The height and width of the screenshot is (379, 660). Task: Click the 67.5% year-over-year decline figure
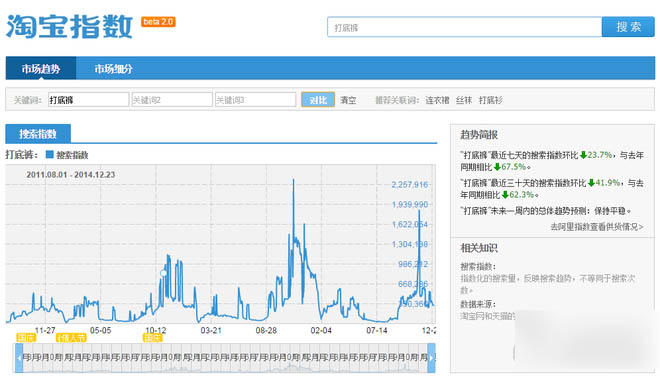point(514,167)
